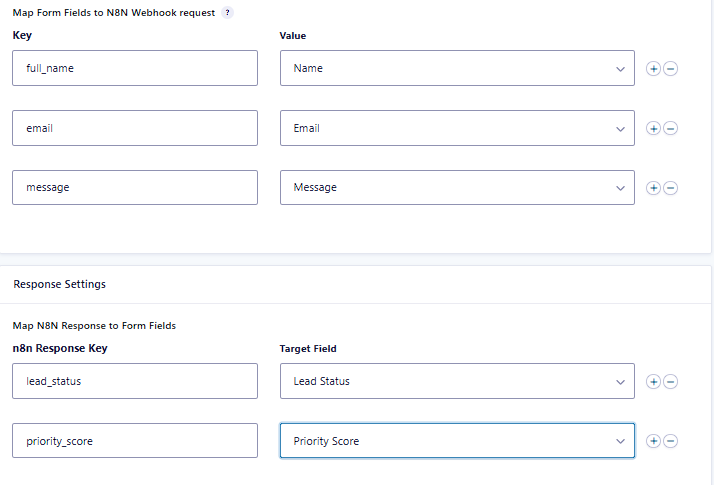
Task: Open the Name value dropdown
Action: click(457, 68)
